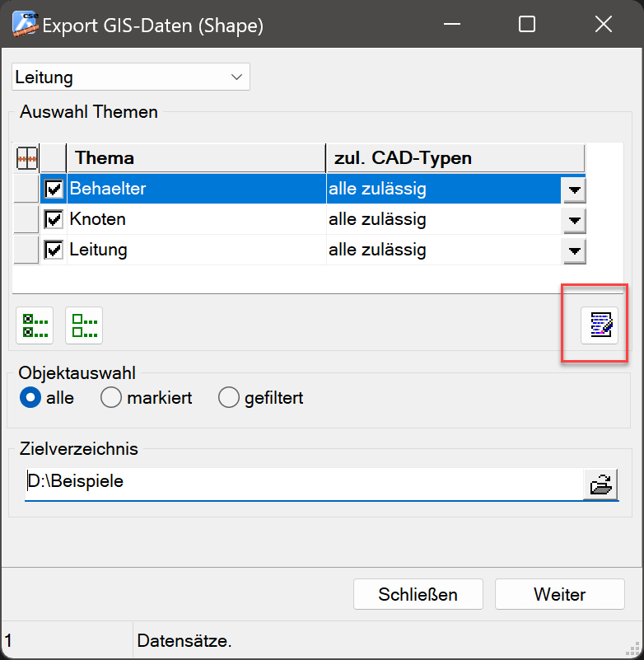Select the 'markiert' radio option
Viewport: 644px width, 660px height.
click(111, 398)
